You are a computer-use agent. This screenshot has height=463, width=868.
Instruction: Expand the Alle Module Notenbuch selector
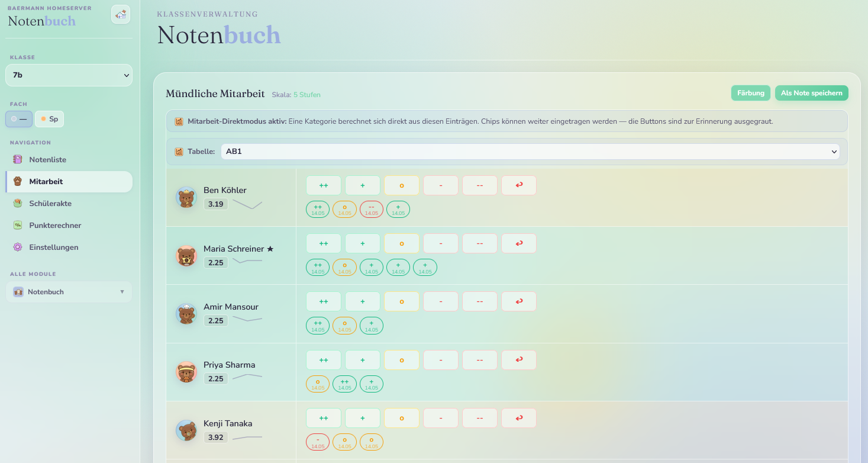click(69, 292)
